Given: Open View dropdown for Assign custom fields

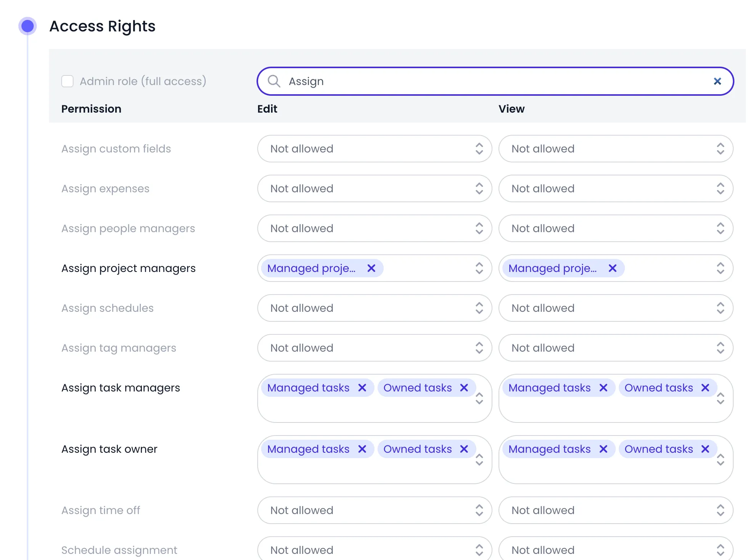Looking at the screenshot, I should (x=616, y=149).
